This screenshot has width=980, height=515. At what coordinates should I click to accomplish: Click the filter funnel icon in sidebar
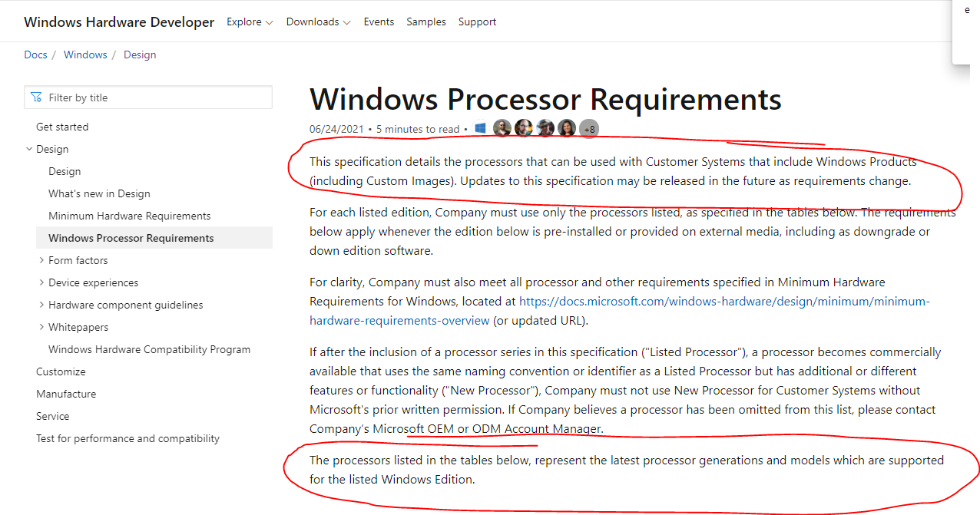(36, 97)
